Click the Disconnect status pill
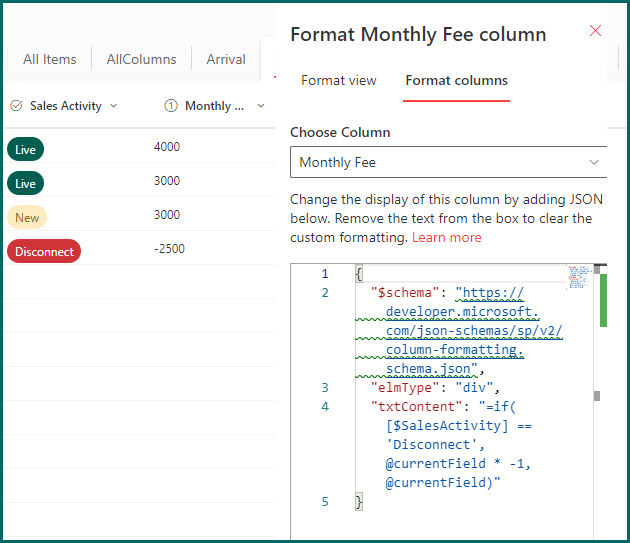 click(x=44, y=252)
